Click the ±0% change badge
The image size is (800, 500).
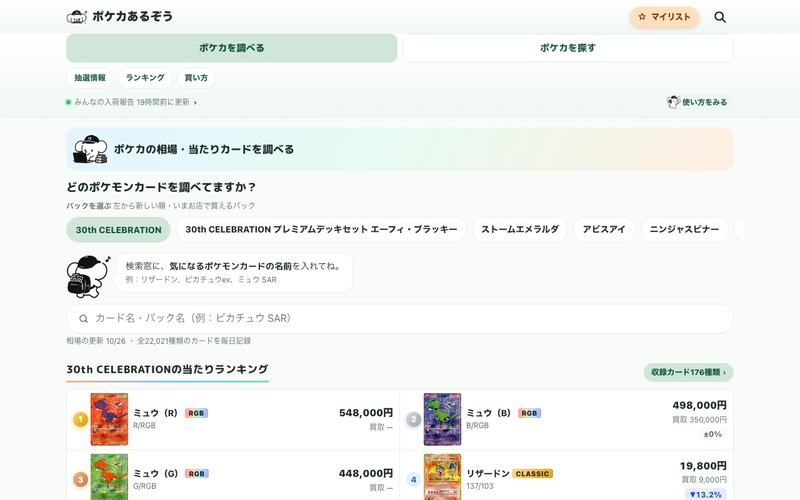713,434
